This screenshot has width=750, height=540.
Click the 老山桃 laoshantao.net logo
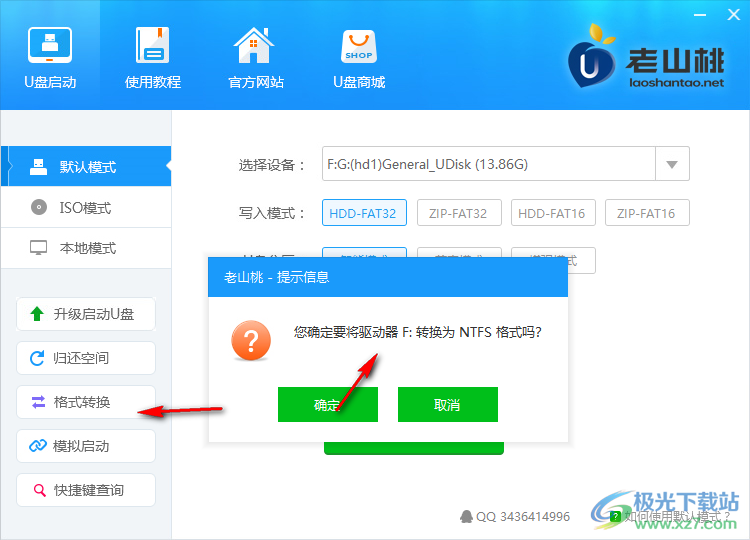pos(647,58)
